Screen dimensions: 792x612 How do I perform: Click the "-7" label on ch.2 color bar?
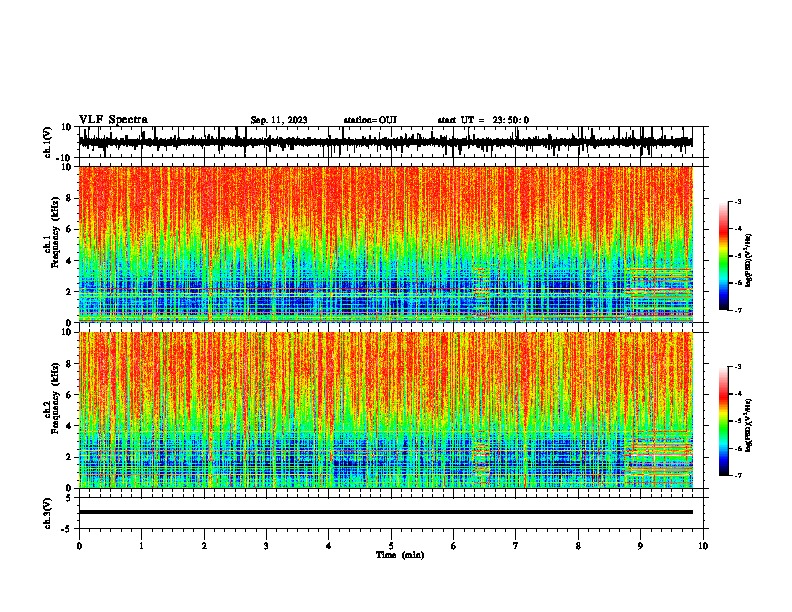[737, 475]
